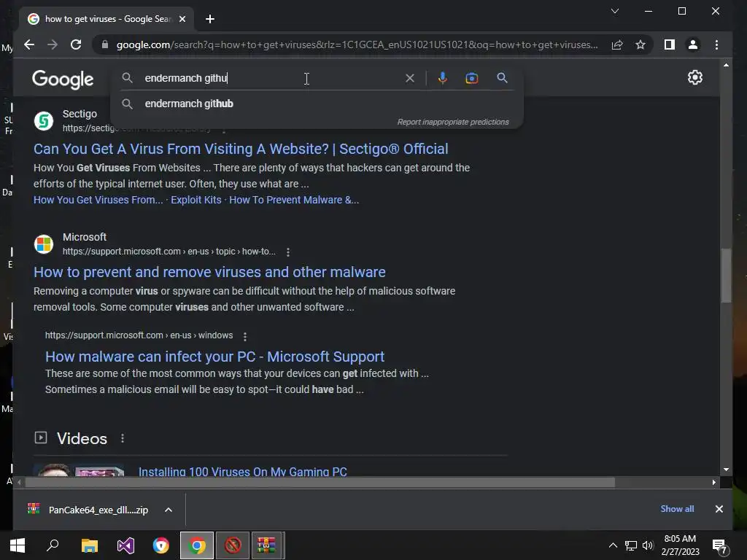The height and width of the screenshot is (560, 747).
Task: Open the shield app in the taskbar
Action: click(x=161, y=545)
